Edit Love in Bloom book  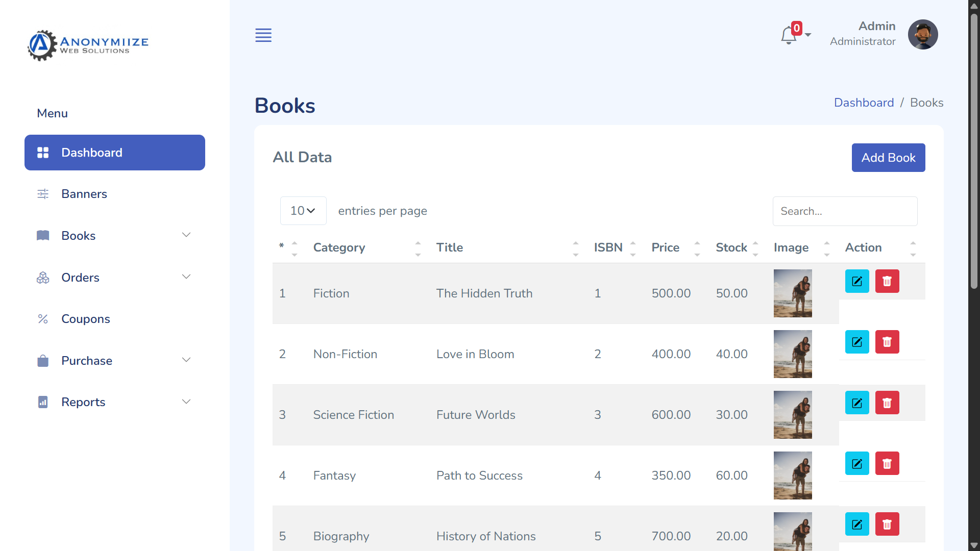pos(857,342)
